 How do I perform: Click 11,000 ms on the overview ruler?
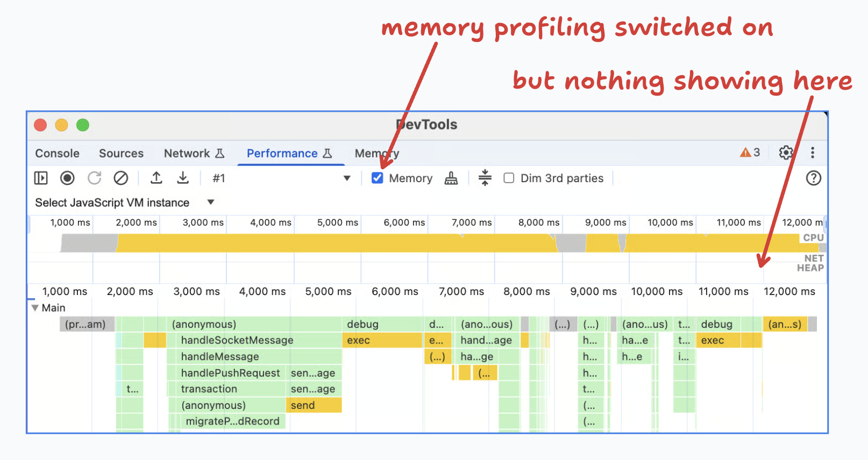click(739, 222)
